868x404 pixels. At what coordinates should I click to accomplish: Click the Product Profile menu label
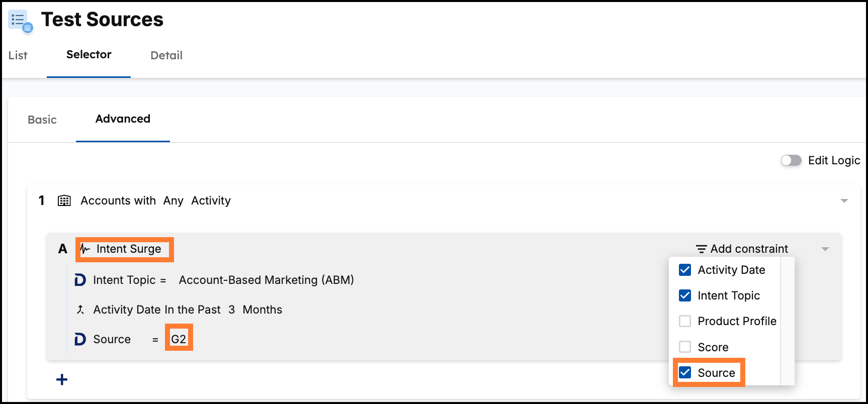point(737,321)
